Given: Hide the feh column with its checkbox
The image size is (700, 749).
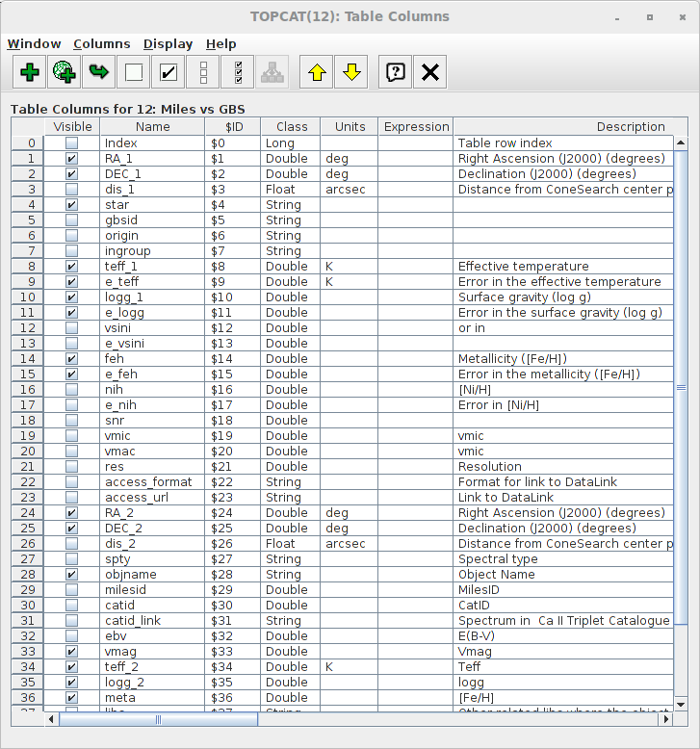Looking at the screenshot, I should 71,359.
